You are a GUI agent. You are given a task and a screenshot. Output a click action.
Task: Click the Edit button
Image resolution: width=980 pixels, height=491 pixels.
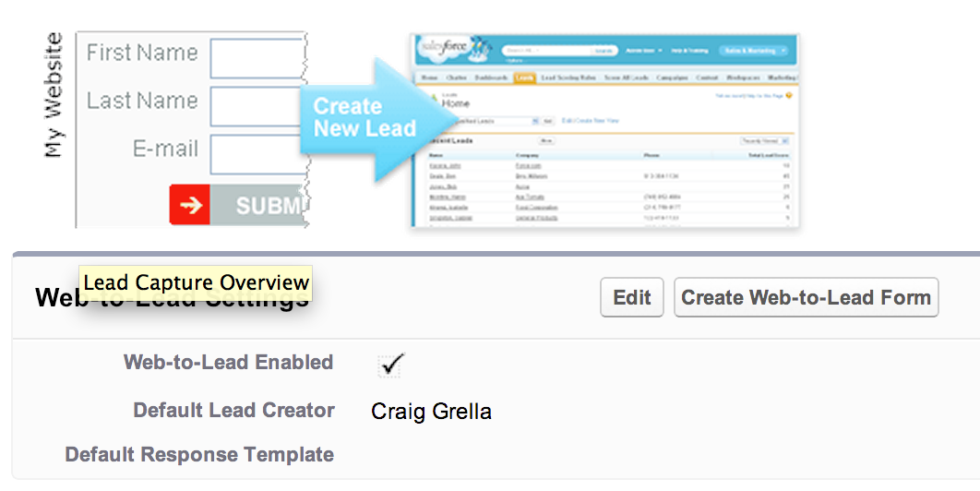click(x=631, y=297)
